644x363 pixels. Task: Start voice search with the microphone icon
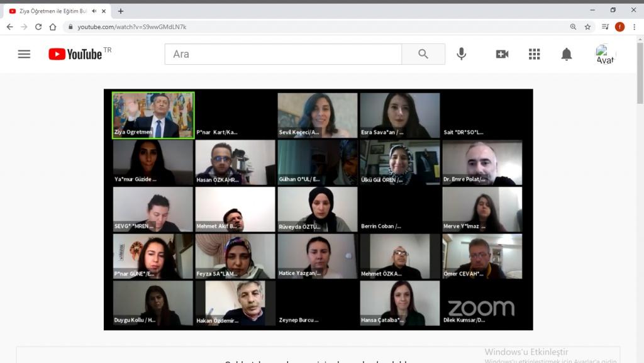(x=462, y=54)
